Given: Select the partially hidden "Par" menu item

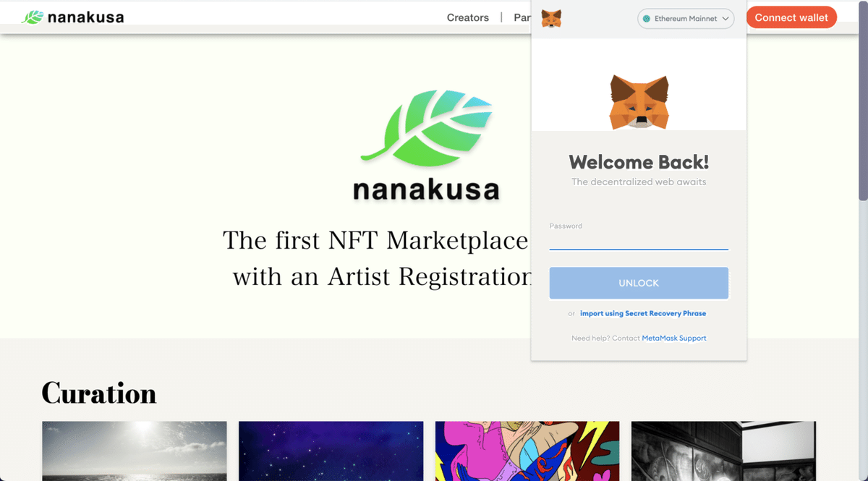Looking at the screenshot, I should coord(522,17).
